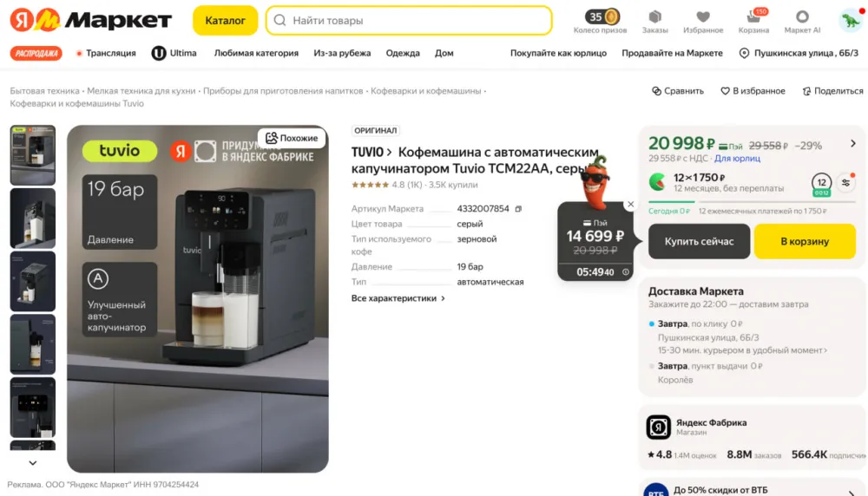The image size is (868, 496).
Task: Copy the Артикул Маркета number icon
Action: (518, 209)
